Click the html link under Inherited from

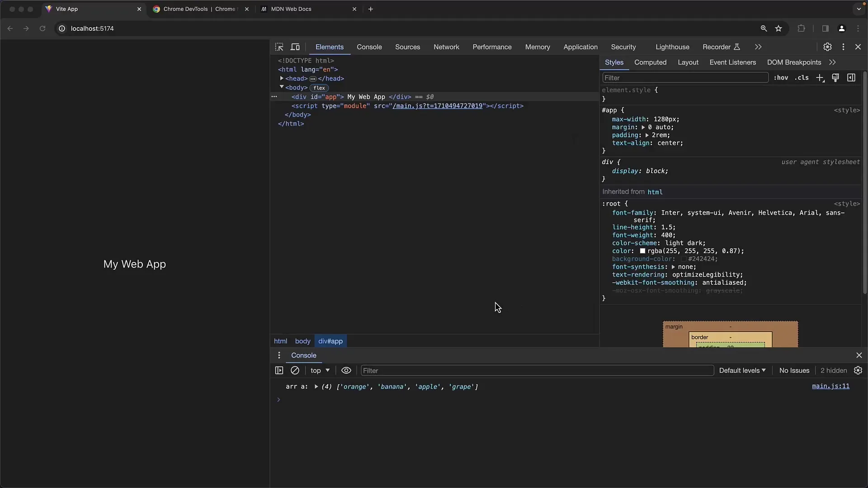coord(655,192)
